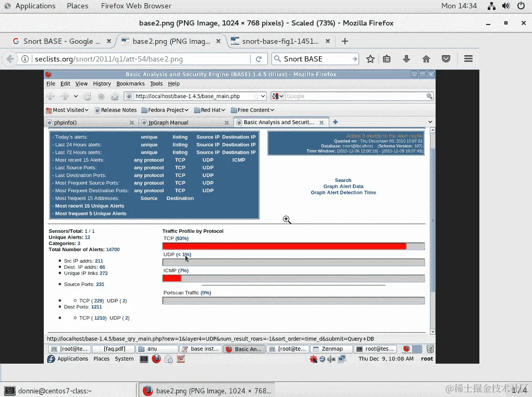532x397 pixels.
Task: Open a new tab with plus button
Action: tap(345, 41)
